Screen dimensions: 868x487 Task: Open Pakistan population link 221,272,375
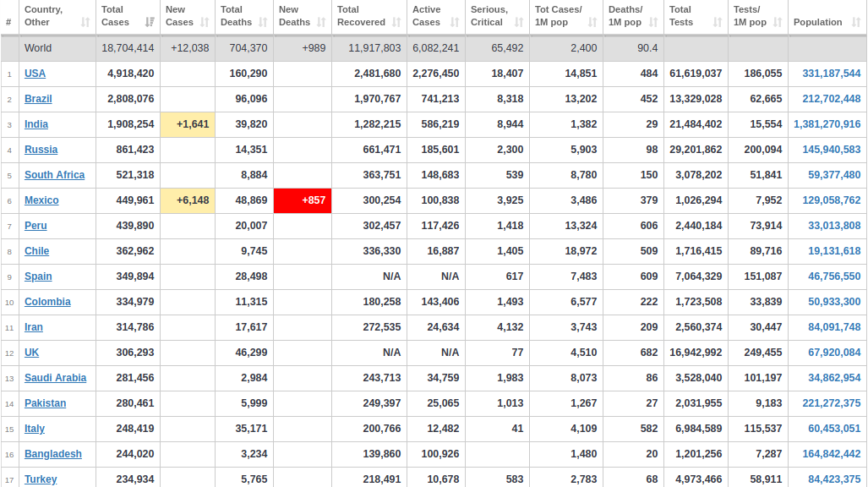click(832, 403)
